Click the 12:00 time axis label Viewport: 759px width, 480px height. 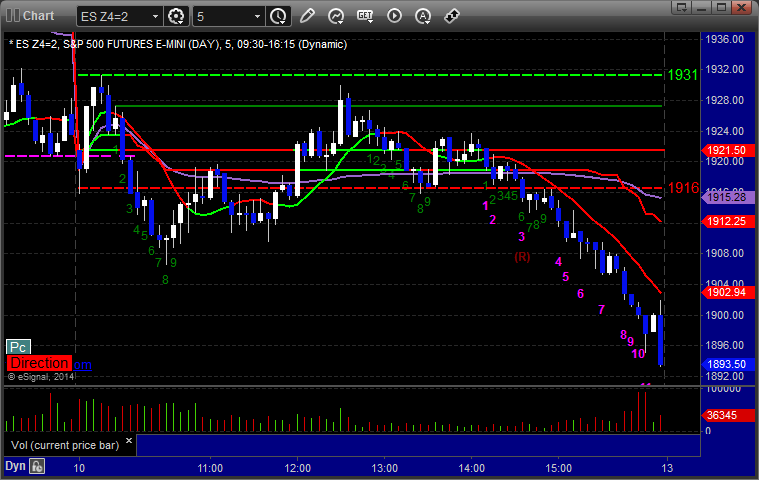pos(298,468)
